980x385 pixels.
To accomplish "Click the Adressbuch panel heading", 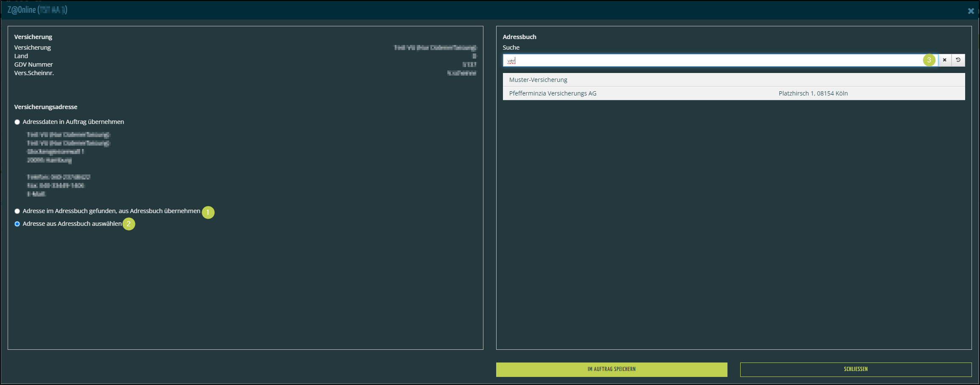I will click(x=519, y=37).
